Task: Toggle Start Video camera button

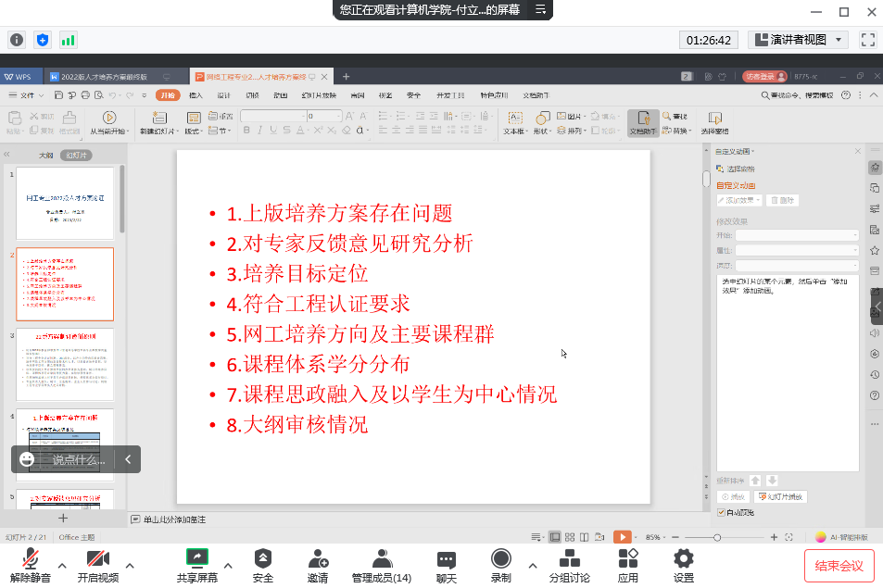Action: [x=97, y=558]
